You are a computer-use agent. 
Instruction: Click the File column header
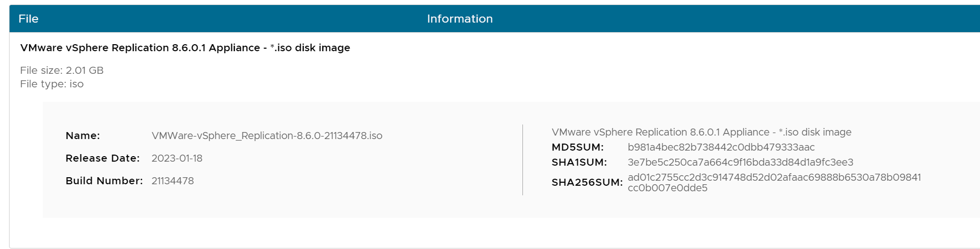28,19
